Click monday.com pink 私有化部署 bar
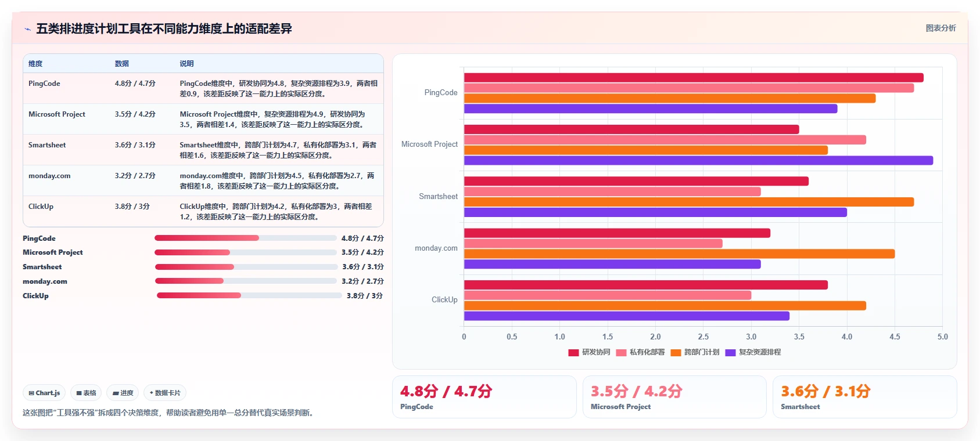This screenshot has height=441, width=980. [593, 244]
